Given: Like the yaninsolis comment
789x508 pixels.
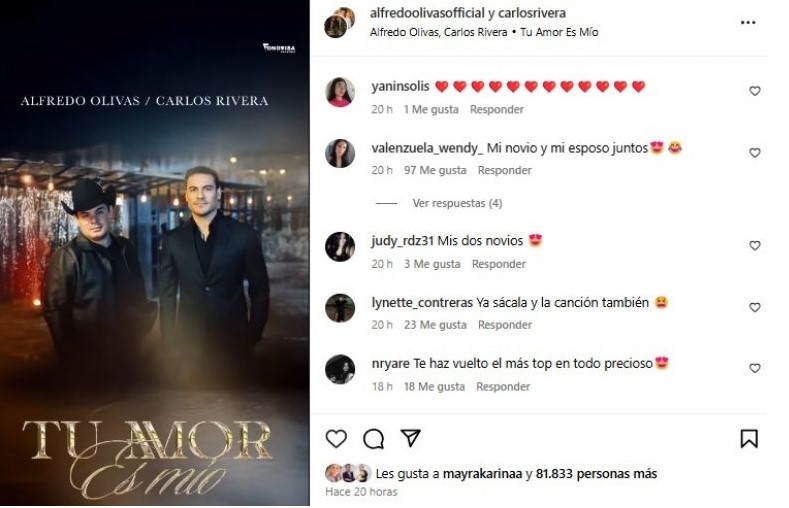Looking at the screenshot, I should 754,91.
